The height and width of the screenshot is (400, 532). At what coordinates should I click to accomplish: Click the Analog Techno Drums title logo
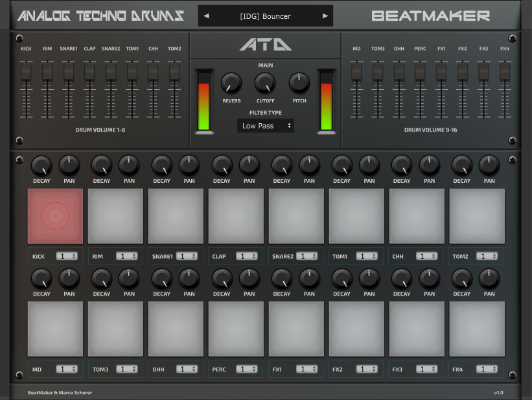point(101,16)
